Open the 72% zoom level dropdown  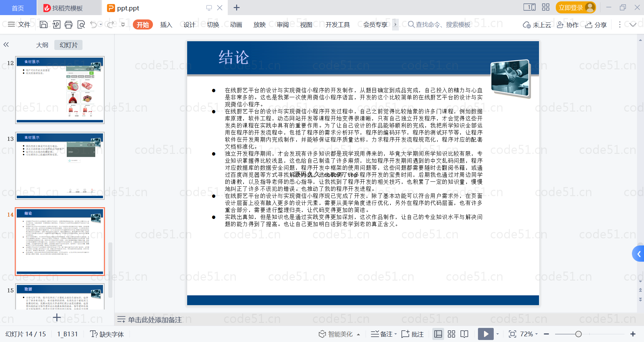(x=529, y=334)
